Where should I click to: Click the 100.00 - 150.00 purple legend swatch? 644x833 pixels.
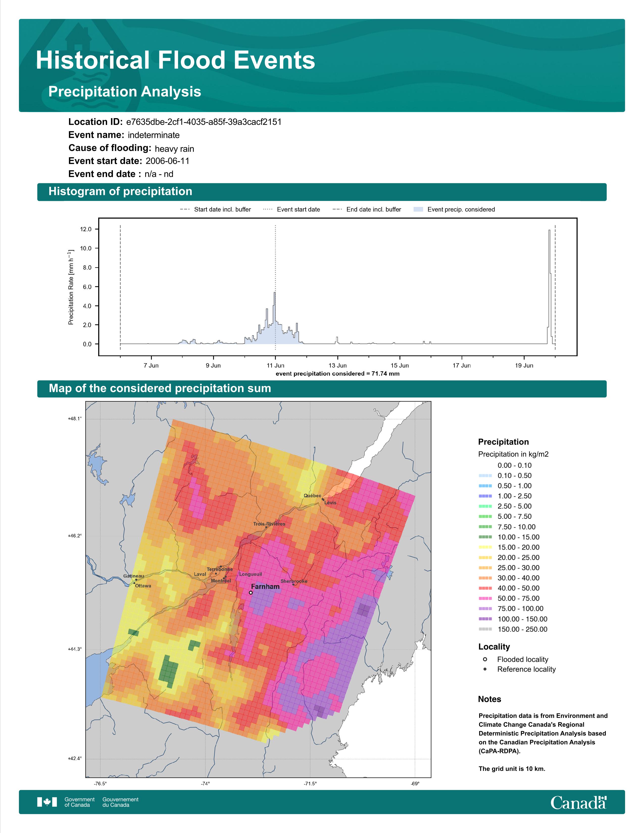pyautogui.click(x=485, y=619)
